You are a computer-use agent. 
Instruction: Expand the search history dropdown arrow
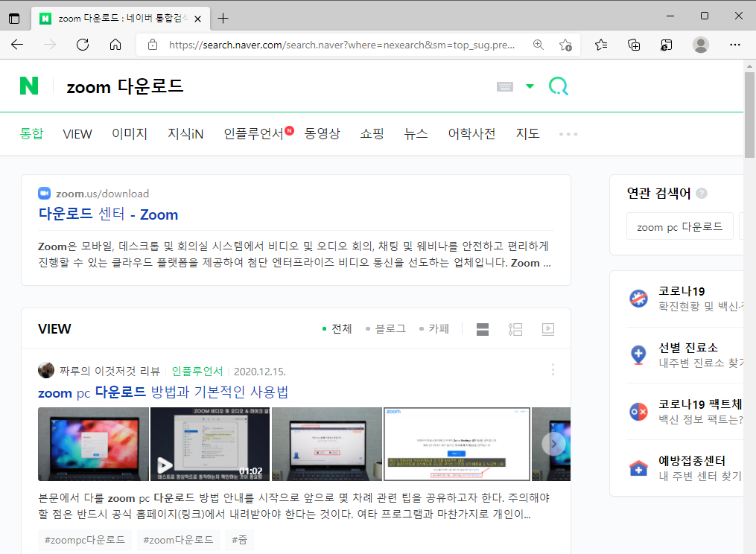pyautogui.click(x=530, y=86)
